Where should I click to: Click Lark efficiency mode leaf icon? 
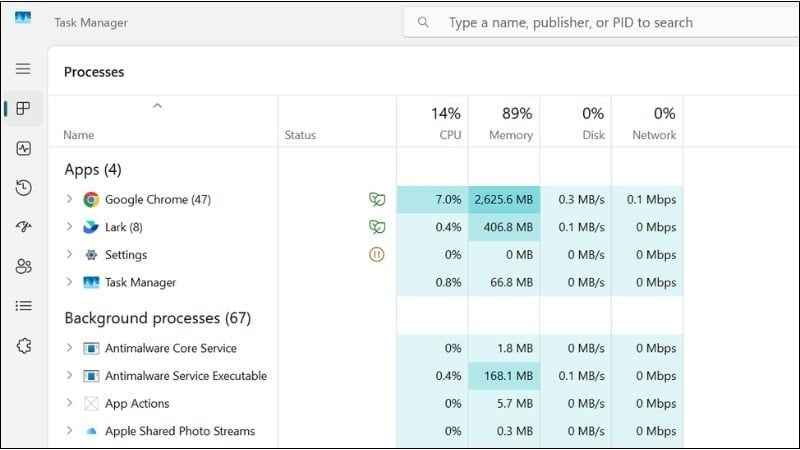377,227
